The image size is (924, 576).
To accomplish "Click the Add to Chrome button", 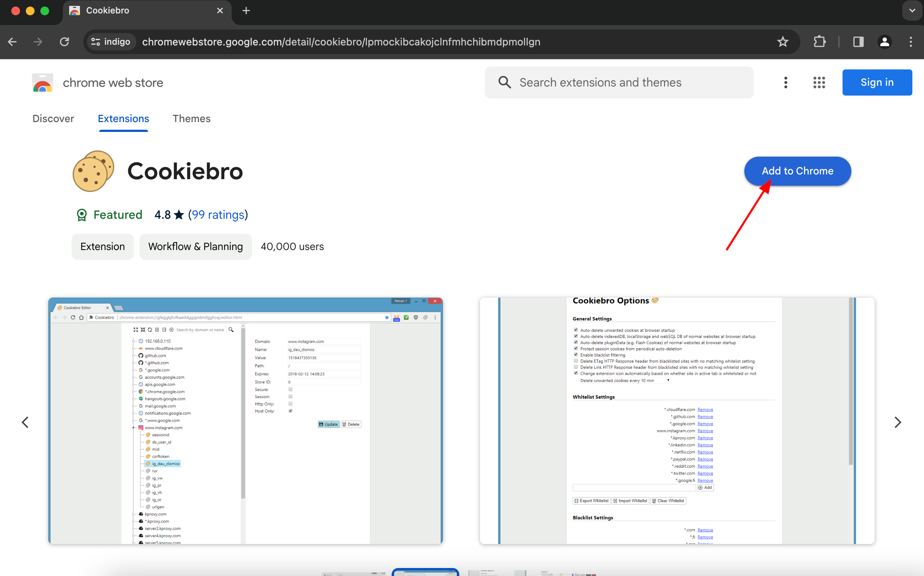I will point(797,171).
